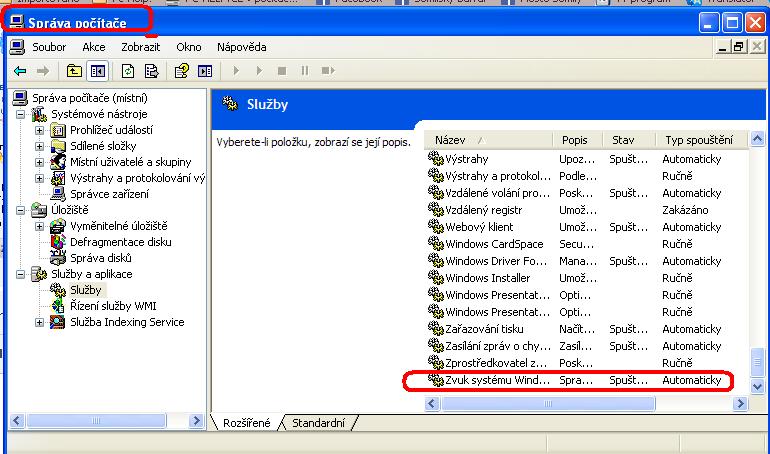Select the Místní uživatelé a skupiny icon
The height and width of the screenshot is (454, 770).
click(x=58, y=161)
